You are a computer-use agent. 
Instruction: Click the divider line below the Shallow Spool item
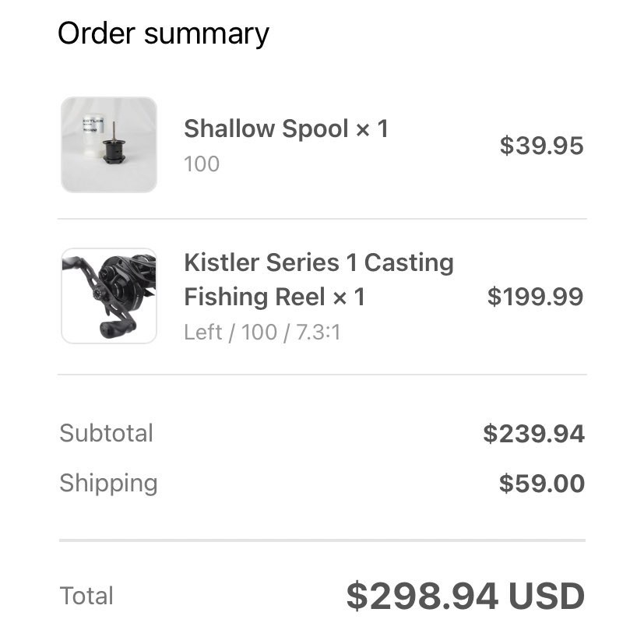322,219
